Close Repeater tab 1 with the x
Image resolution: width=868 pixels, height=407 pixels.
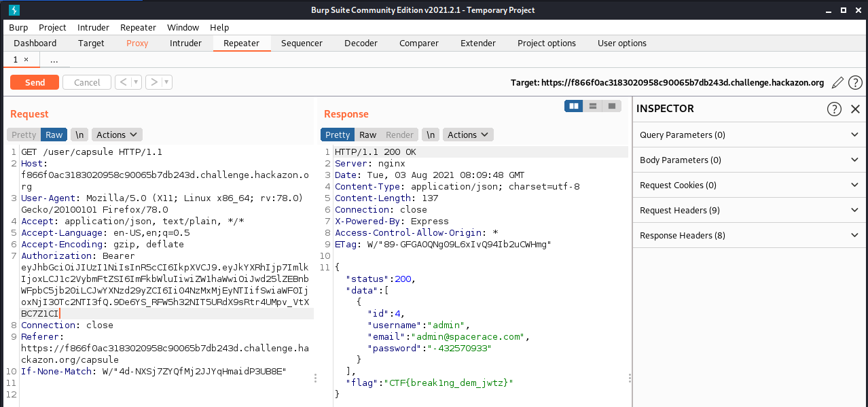(26, 60)
